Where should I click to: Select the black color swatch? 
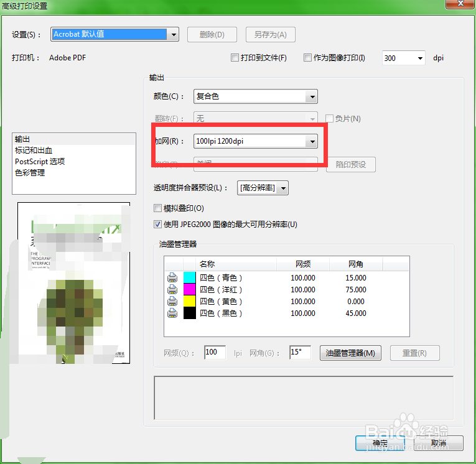point(190,313)
